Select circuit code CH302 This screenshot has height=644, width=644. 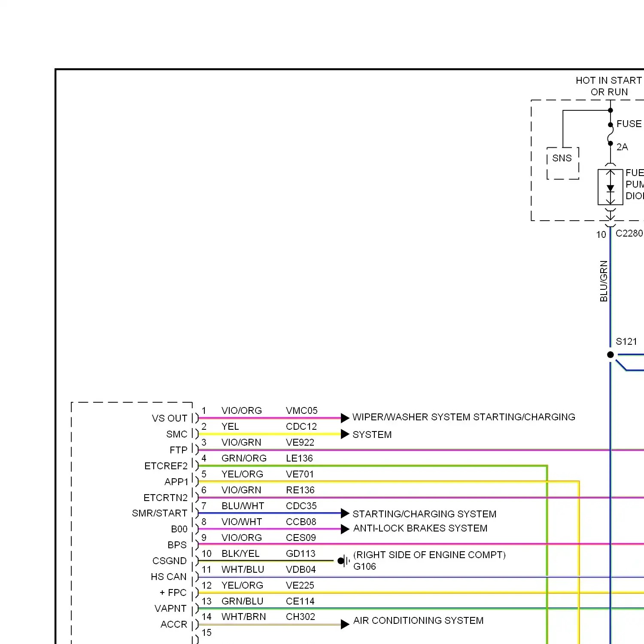[301, 617]
